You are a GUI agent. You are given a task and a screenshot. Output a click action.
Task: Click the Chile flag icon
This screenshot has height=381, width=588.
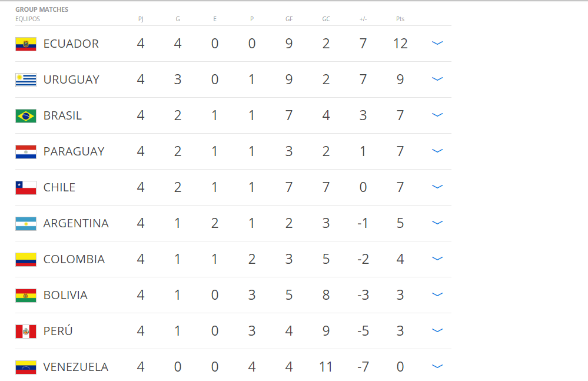tap(26, 188)
